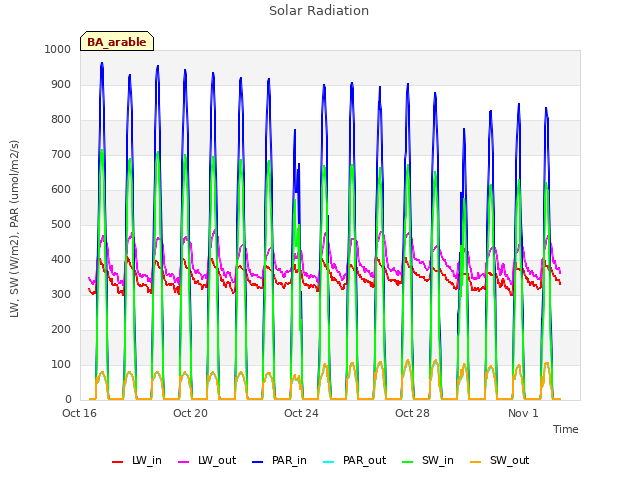Viewport: 640px width, 480px height.
Task: Click the Oct 20 x-axis label
Action: coord(190,413)
